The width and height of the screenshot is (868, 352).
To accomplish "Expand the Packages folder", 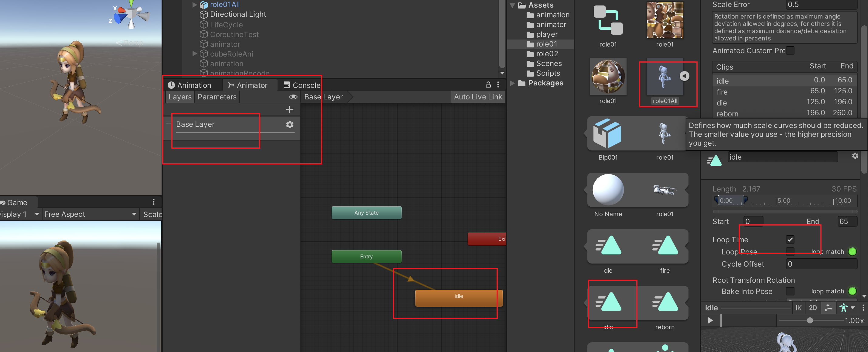I will (x=512, y=83).
